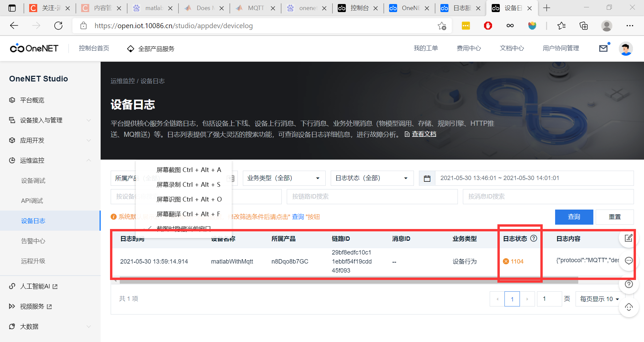This screenshot has height=342, width=644.
Task: Switch to the MQTT browser tab
Action: pos(256,8)
